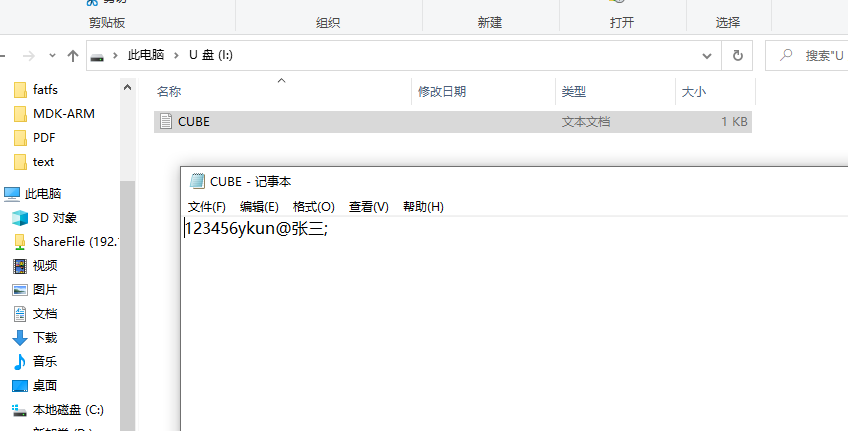Image resolution: width=848 pixels, height=431 pixels.
Task: Click the sort arrow above 名称 column
Action: [x=281, y=81]
